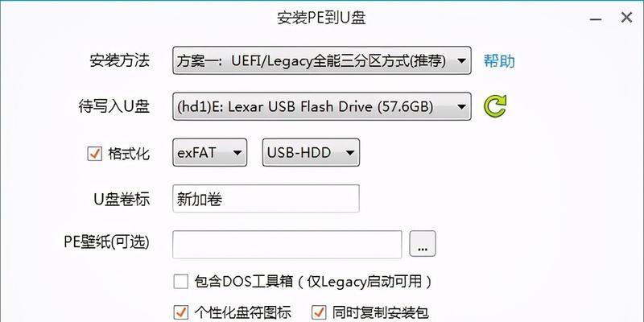Enable 包含DOS工具箱 checkbox

pos(180,283)
